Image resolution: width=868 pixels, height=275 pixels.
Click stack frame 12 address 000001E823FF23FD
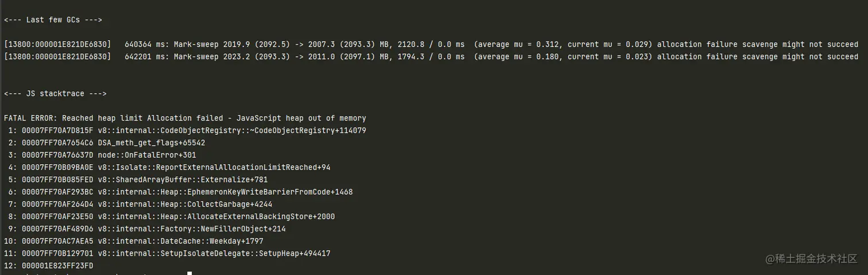coord(57,266)
